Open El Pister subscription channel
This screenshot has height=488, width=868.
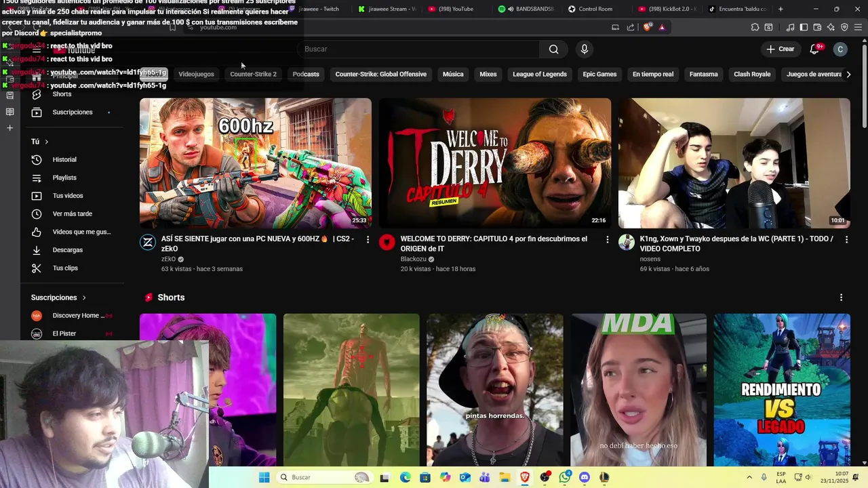coord(72,333)
